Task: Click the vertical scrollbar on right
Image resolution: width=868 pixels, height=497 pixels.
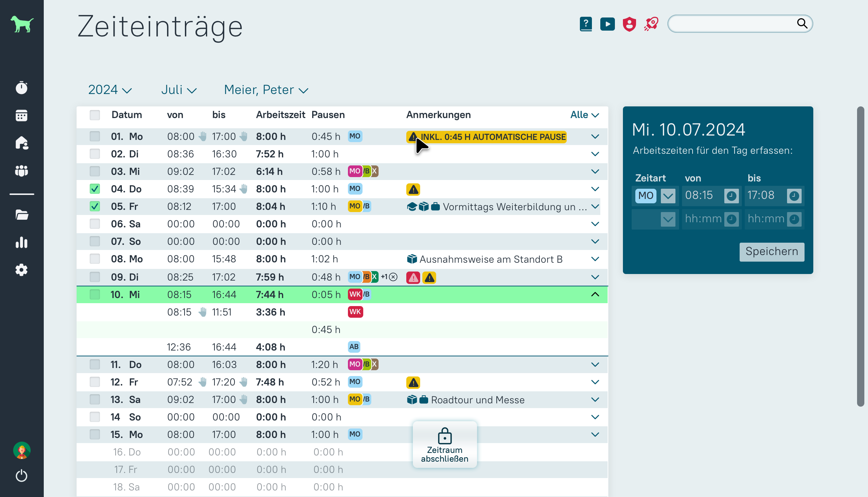Action: pyautogui.click(x=860, y=256)
